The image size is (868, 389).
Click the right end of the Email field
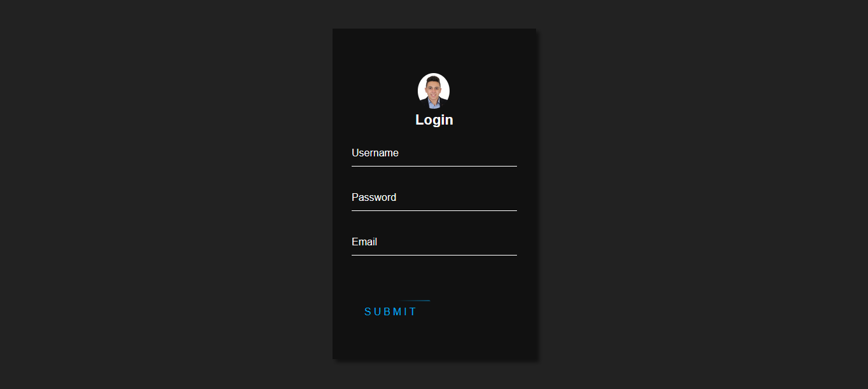(x=509, y=242)
